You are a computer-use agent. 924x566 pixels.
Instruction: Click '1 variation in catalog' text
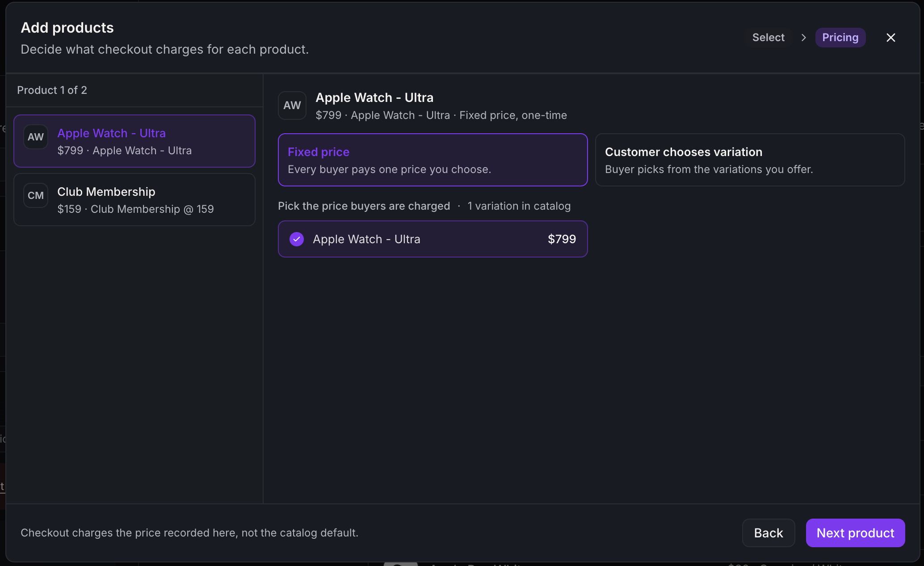tap(519, 206)
